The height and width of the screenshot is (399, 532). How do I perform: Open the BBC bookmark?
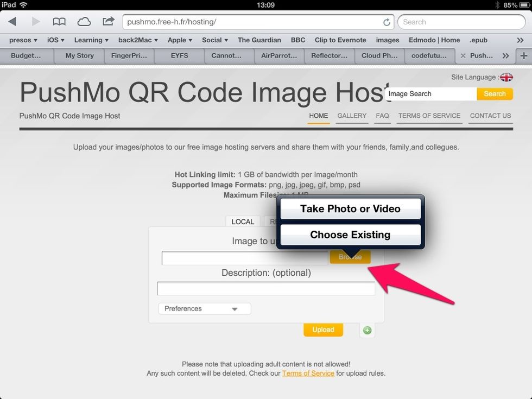(x=298, y=40)
